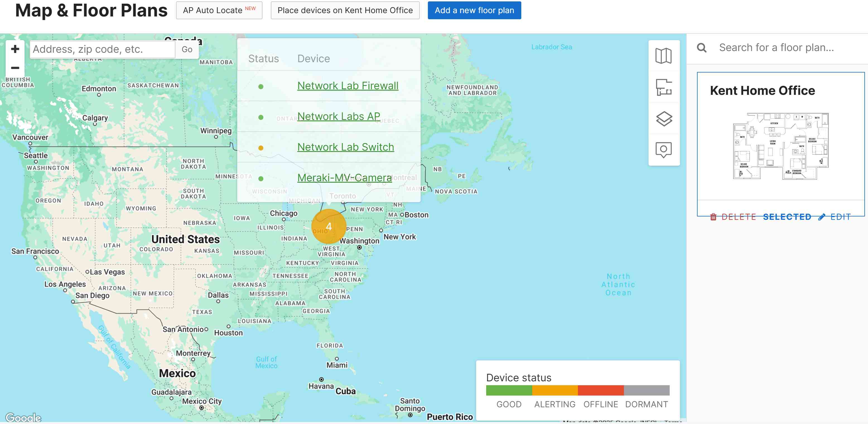Click the Google logo on the map

pyautogui.click(x=23, y=417)
